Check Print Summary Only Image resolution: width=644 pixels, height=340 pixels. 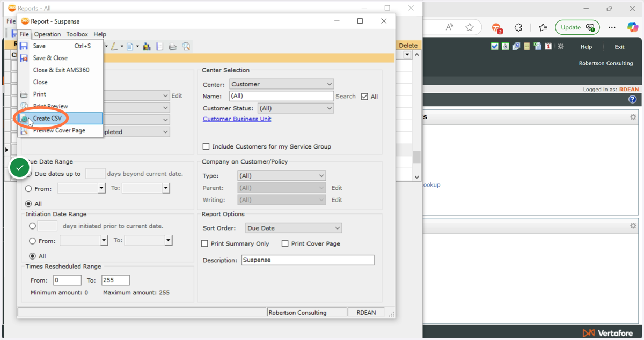coord(204,243)
